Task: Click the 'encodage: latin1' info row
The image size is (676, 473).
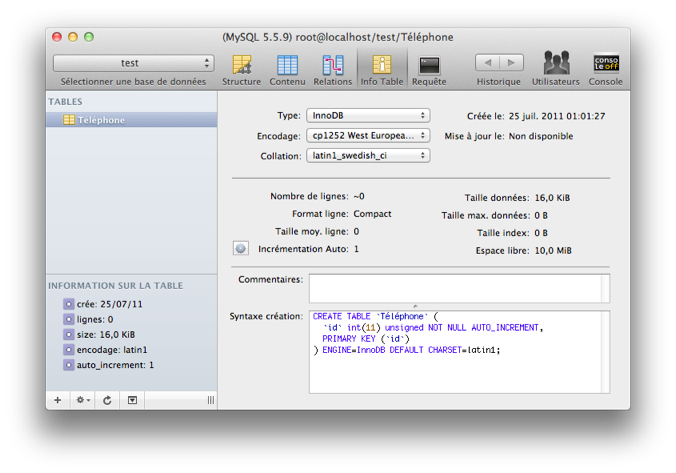Action: (105, 349)
